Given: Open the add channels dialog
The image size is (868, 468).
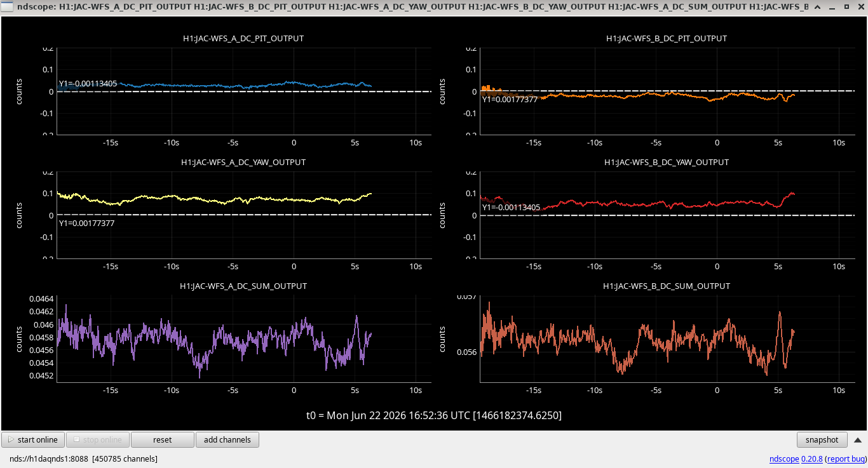Looking at the screenshot, I should pyautogui.click(x=227, y=439).
